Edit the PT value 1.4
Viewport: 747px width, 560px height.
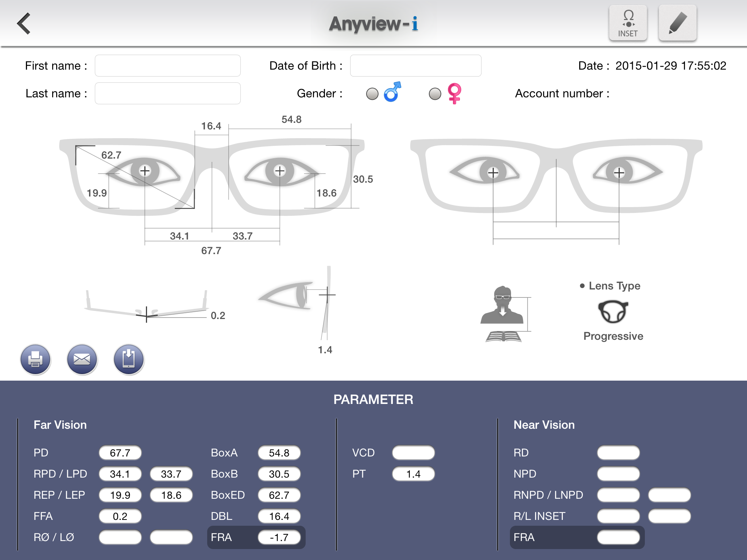(x=413, y=474)
